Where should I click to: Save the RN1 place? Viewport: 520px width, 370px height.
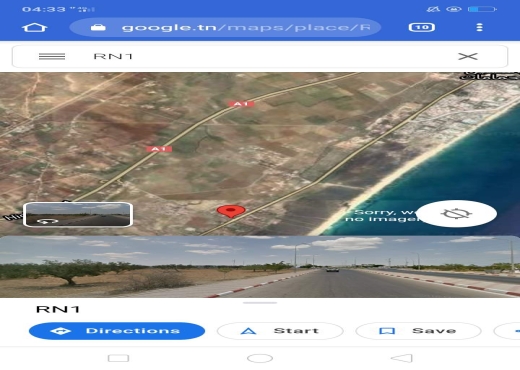(418, 331)
